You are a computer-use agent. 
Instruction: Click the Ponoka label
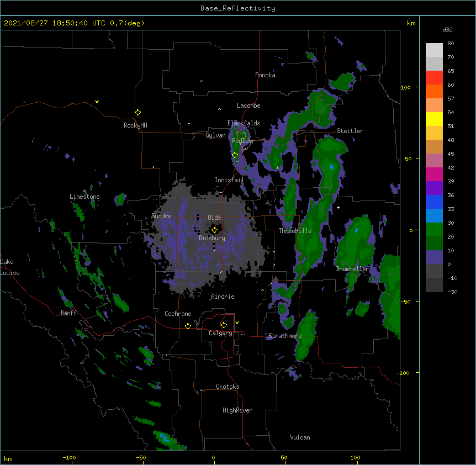(265, 75)
